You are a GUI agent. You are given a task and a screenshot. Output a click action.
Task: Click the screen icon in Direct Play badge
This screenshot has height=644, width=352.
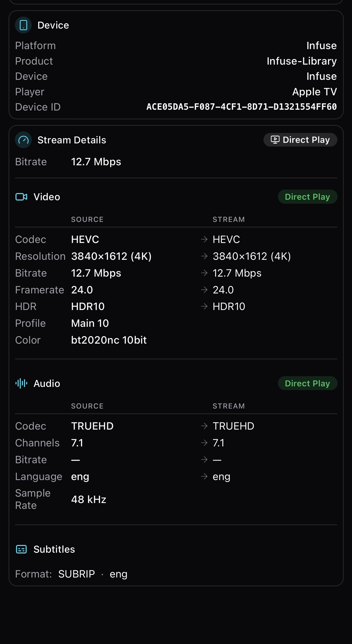click(275, 140)
